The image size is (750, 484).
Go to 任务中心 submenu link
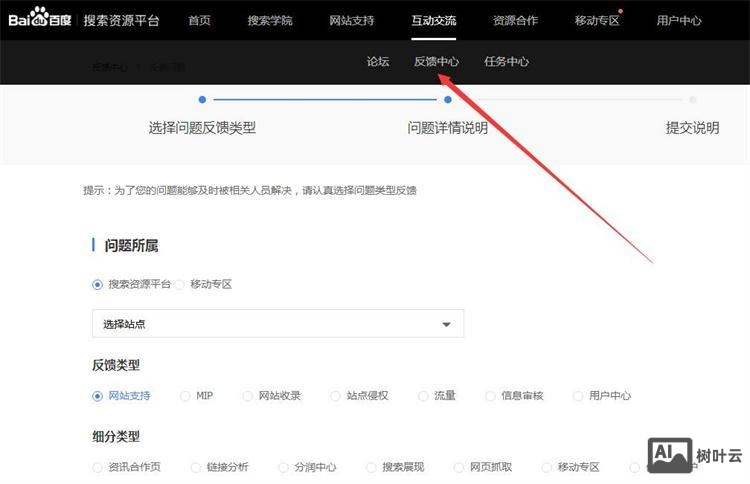point(507,62)
